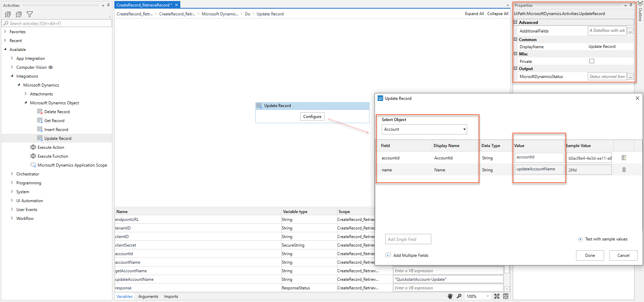Click the Do breadcrumb item
644x302 pixels.
pyautogui.click(x=248, y=14)
